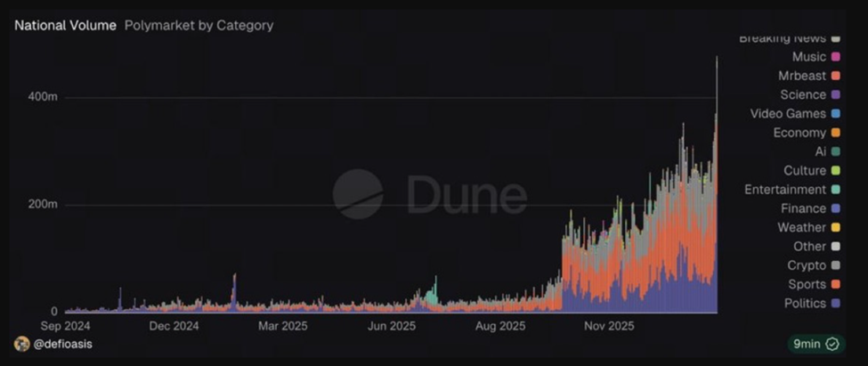
Task: Click the green Culture legend dot
Action: point(836,171)
